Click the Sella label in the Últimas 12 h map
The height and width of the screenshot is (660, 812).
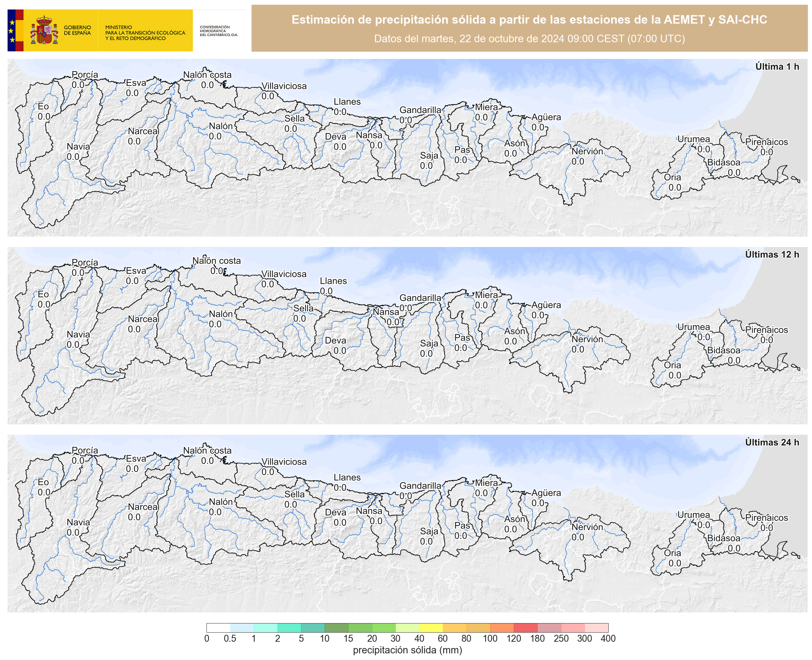[x=303, y=308]
